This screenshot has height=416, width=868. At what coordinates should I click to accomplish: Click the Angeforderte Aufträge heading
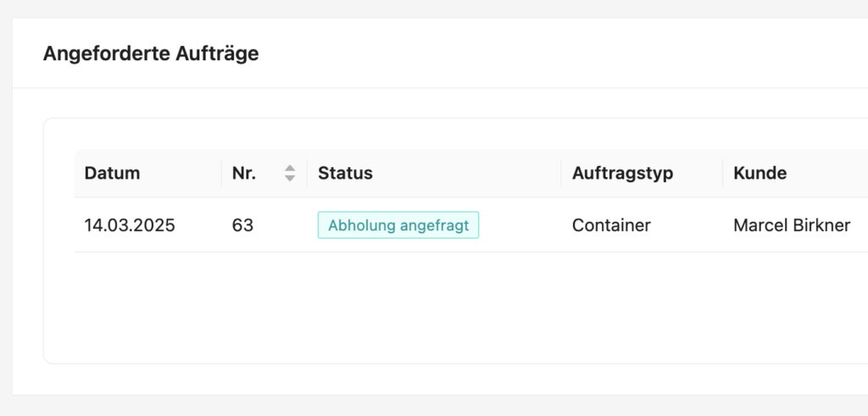(x=151, y=53)
